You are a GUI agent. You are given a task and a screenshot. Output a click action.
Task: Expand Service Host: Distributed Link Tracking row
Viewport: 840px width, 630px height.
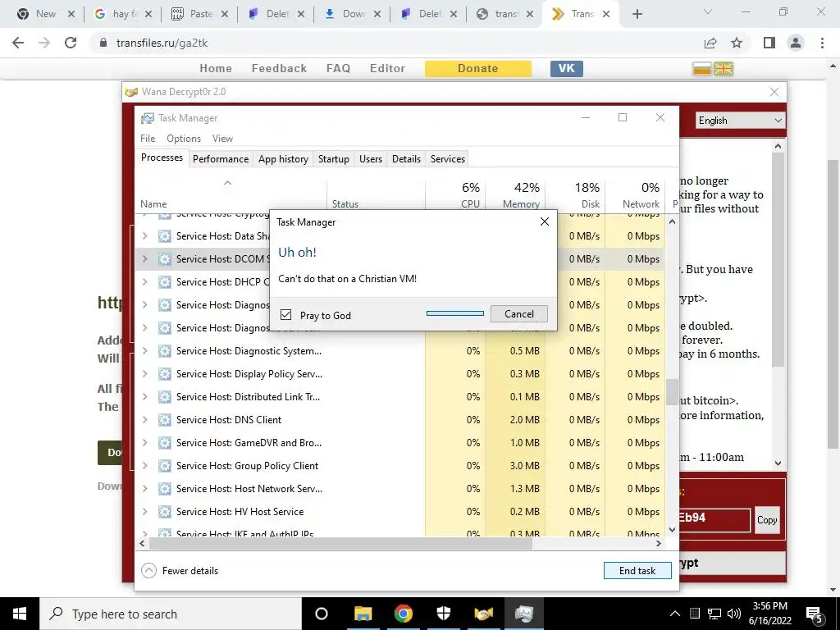point(144,397)
